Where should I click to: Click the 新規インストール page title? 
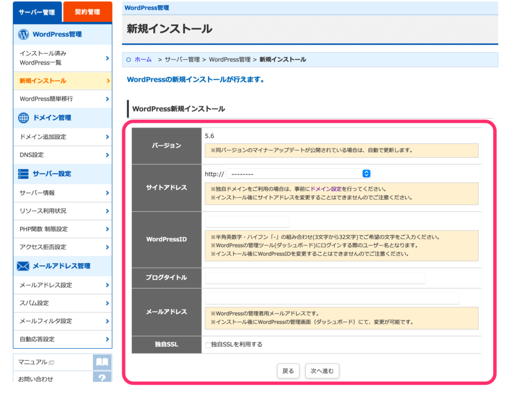[x=169, y=29]
